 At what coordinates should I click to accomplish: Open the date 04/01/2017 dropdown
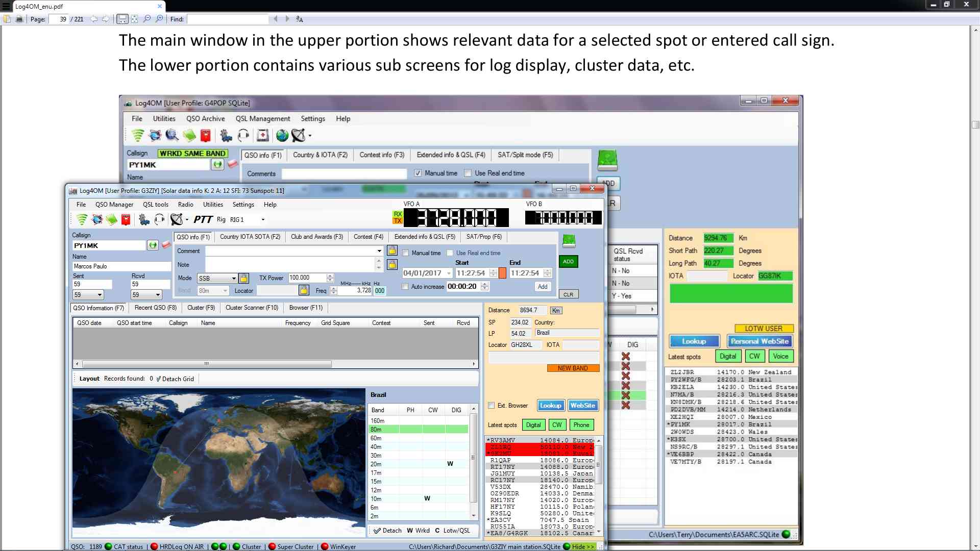(449, 273)
